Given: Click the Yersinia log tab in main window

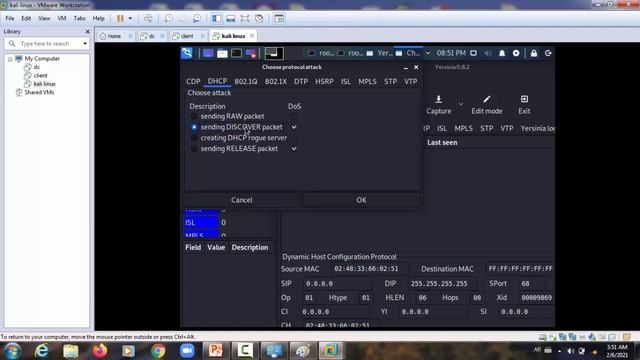Looking at the screenshot, I should tap(538, 128).
